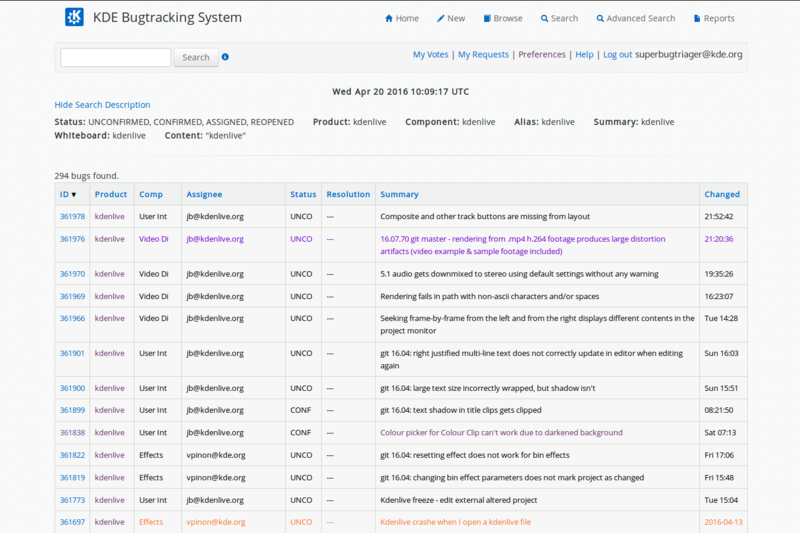Click kdenlive product in row 361978
The image size is (800, 533).
pos(110,216)
